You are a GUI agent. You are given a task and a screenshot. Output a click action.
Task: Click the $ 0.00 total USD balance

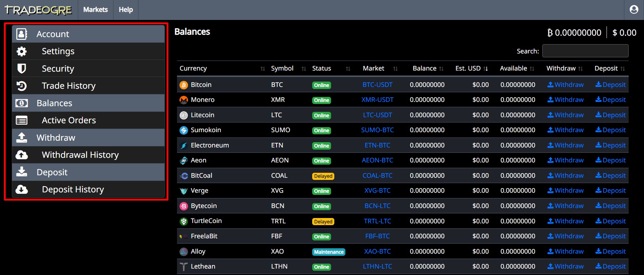point(624,33)
